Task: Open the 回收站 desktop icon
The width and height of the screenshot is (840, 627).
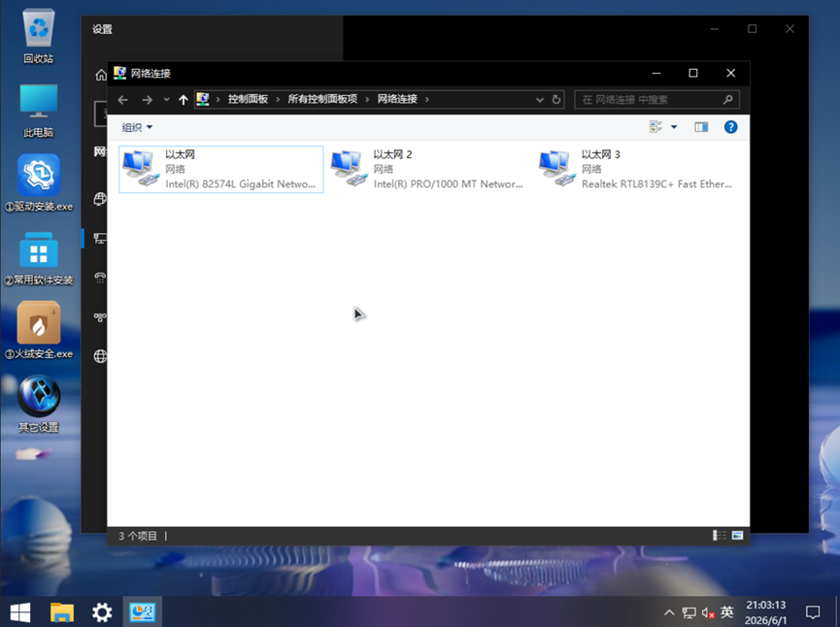Action: 39,35
